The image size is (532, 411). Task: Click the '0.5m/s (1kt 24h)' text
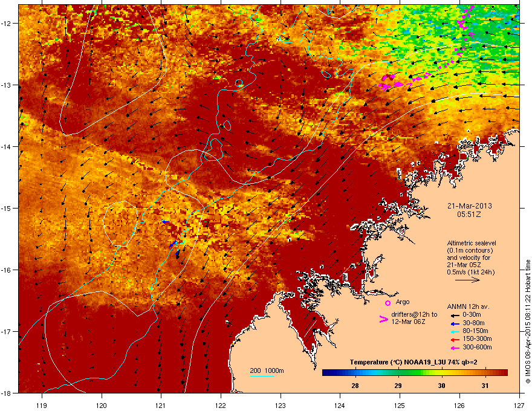point(470,272)
